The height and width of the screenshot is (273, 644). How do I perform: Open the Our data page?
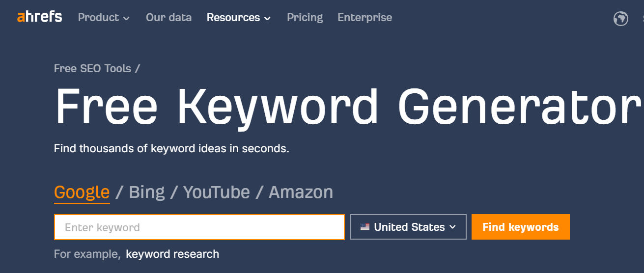pos(168,18)
